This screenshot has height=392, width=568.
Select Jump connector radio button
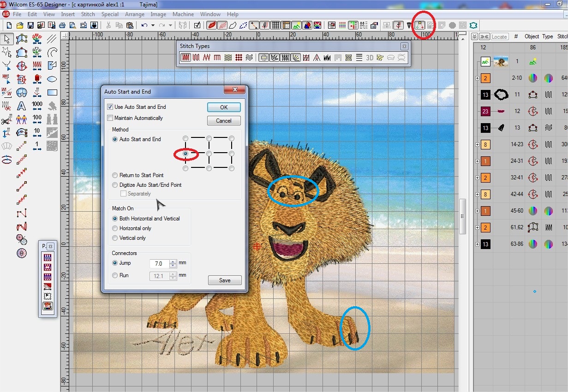point(115,263)
